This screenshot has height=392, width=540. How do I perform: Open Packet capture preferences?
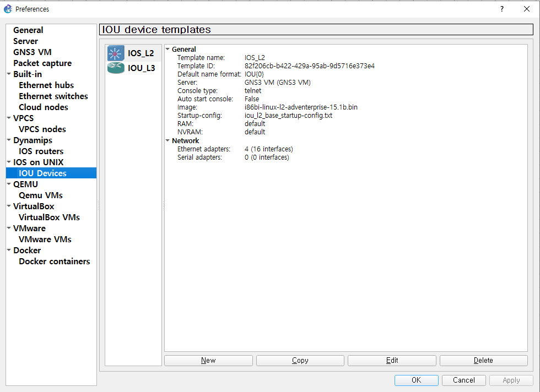pyautogui.click(x=42, y=63)
